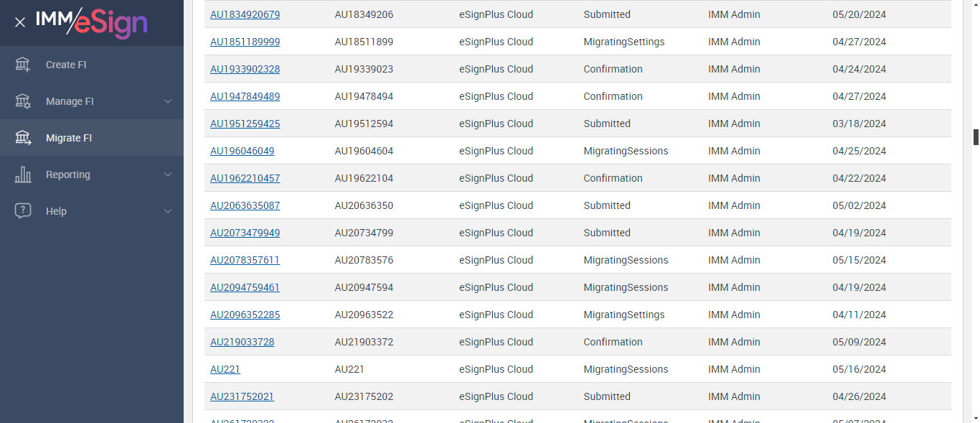Open the AU196046049 link
The height and width of the screenshot is (423, 980).
(x=242, y=151)
